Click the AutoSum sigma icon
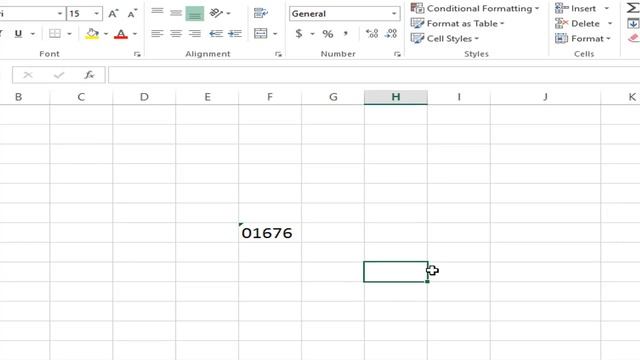This screenshot has height=360, width=640. click(633, 8)
